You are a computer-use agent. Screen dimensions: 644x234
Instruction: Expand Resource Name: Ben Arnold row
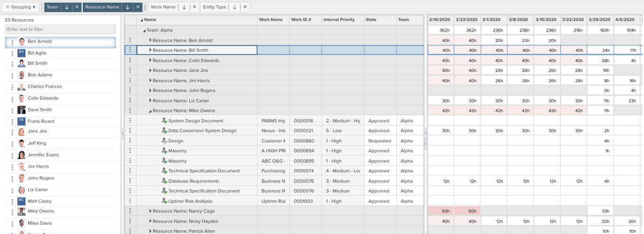click(x=151, y=40)
